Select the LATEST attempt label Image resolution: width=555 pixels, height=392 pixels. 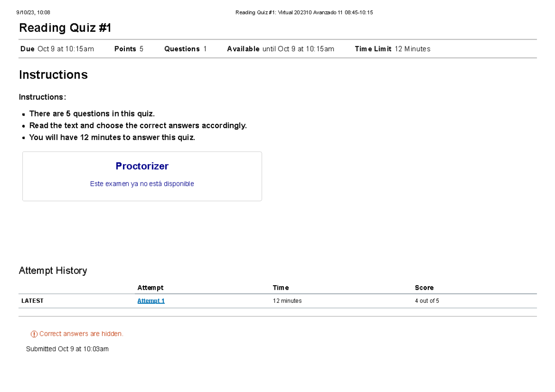click(32, 300)
